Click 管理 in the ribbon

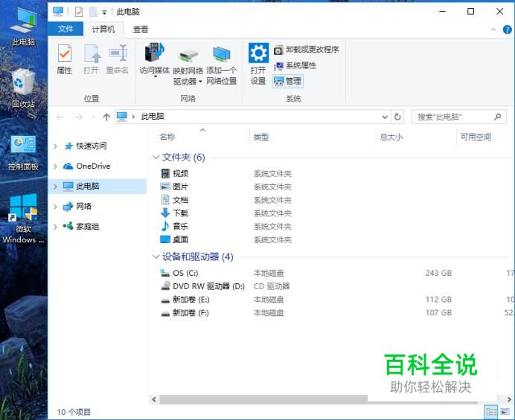click(288, 81)
